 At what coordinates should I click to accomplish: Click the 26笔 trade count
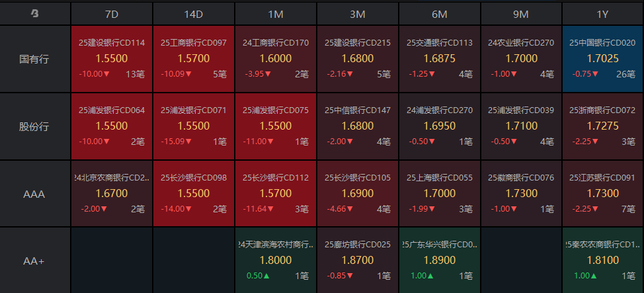(x=625, y=73)
